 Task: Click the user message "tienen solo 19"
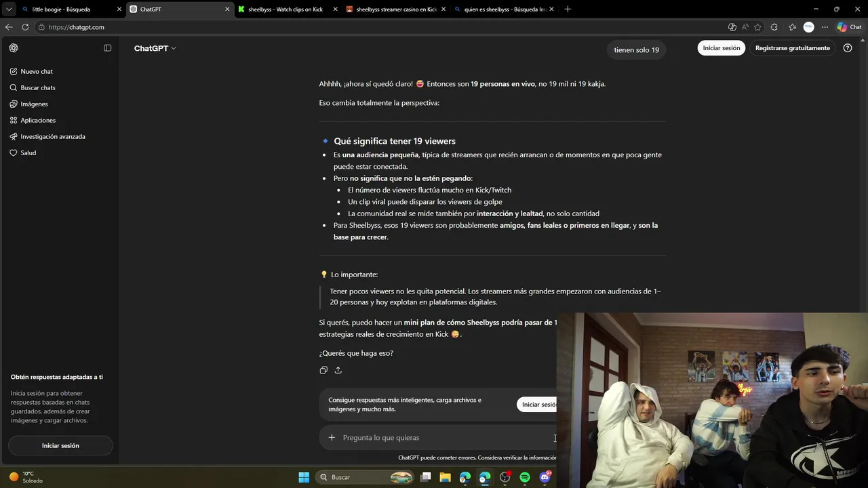[x=636, y=50]
